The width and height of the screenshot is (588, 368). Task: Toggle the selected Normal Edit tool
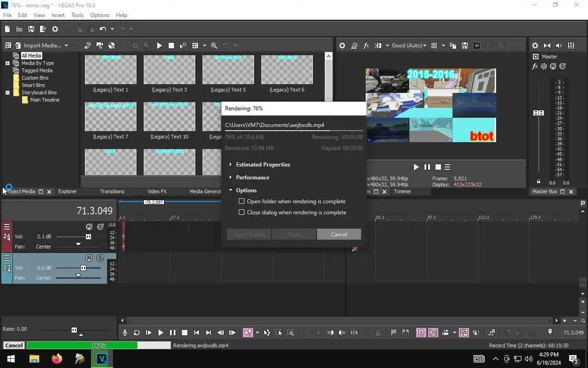[x=248, y=333]
